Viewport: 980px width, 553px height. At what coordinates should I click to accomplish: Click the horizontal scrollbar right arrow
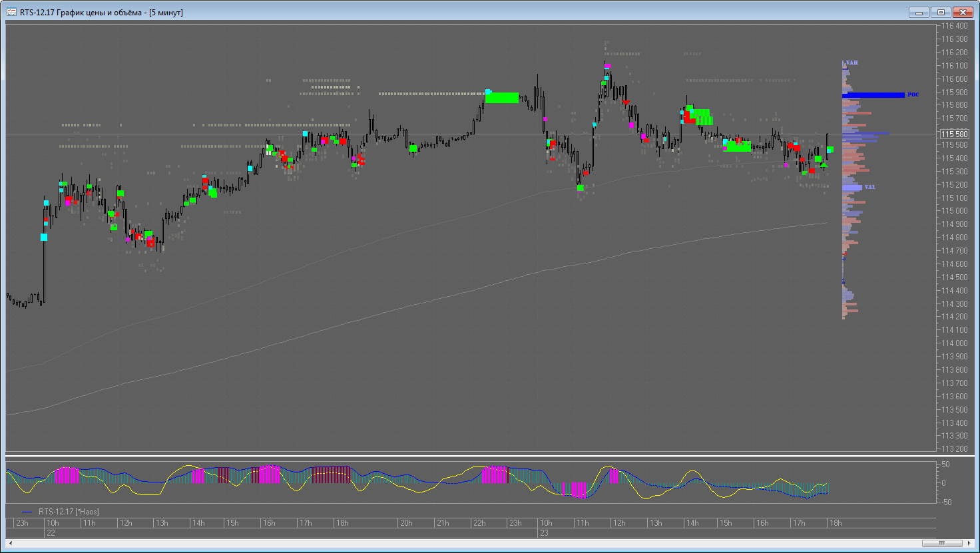[x=970, y=543]
